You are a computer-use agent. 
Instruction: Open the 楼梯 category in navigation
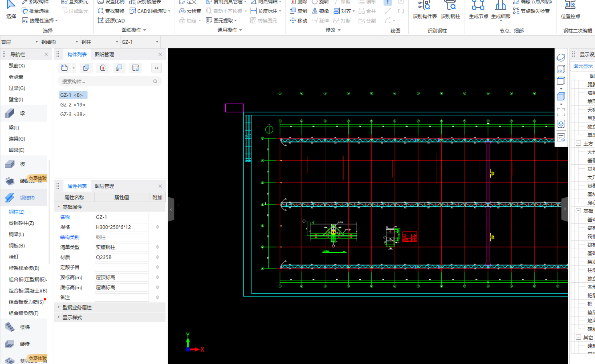[24, 327]
